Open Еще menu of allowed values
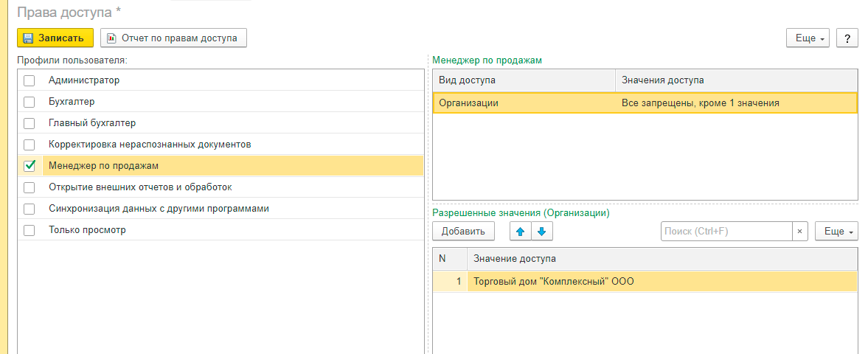Screen dimensions: 868x354 (x=836, y=232)
